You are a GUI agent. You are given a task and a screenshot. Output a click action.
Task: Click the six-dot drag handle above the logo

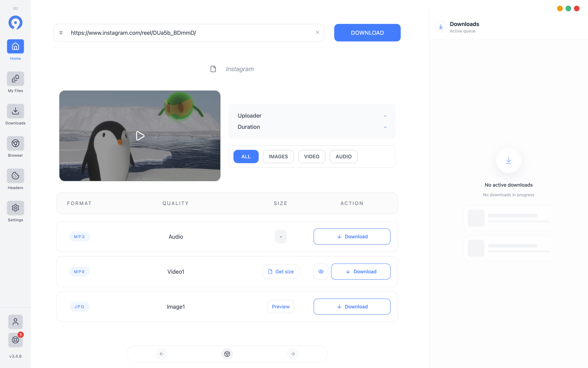click(15, 8)
